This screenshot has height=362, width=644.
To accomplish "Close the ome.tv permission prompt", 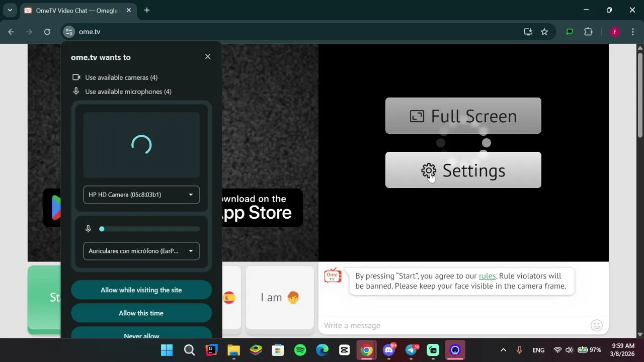I will pyautogui.click(x=208, y=57).
